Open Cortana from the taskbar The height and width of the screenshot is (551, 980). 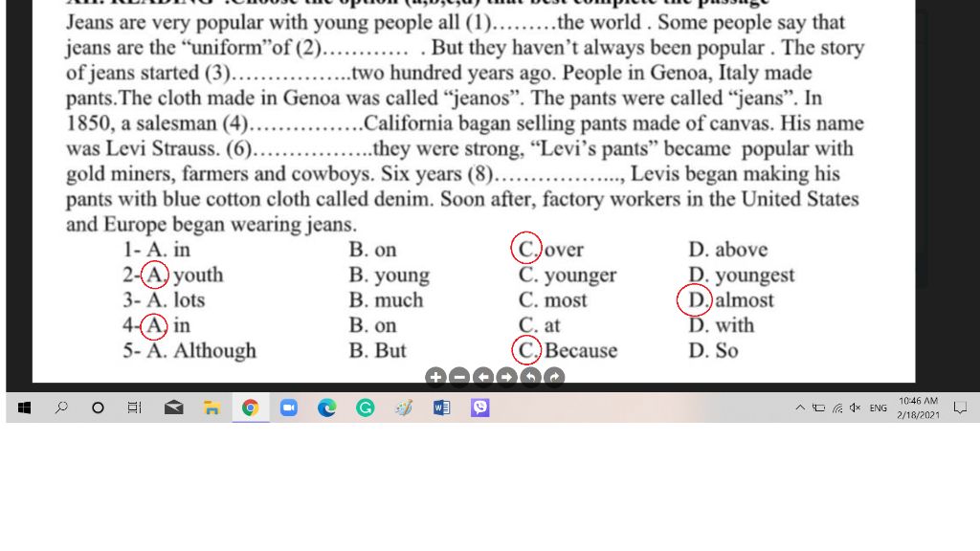coord(98,408)
